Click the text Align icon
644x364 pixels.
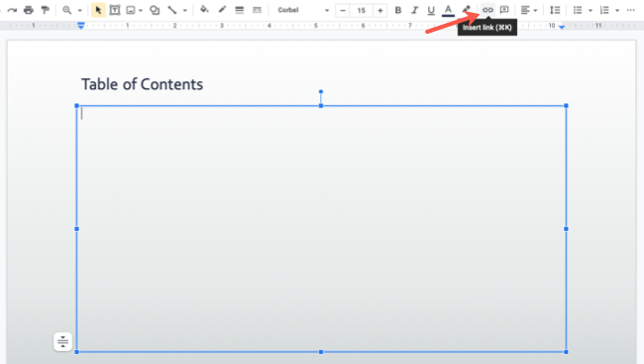(525, 10)
